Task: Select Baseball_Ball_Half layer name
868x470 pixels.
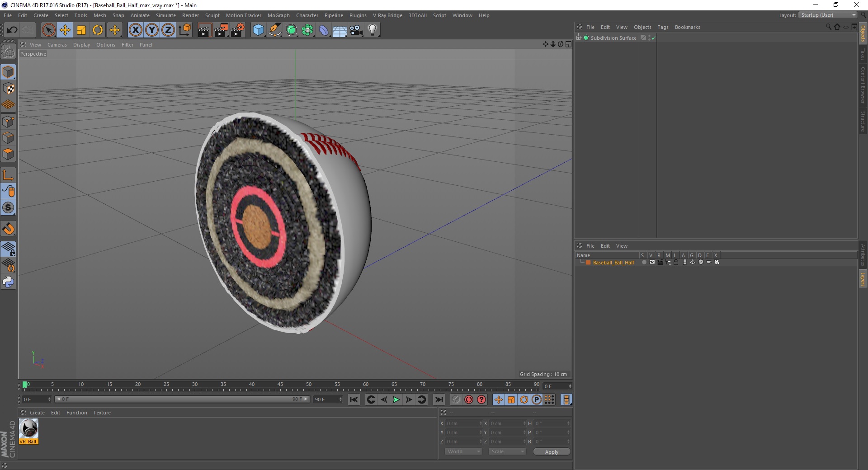Action: click(x=613, y=262)
